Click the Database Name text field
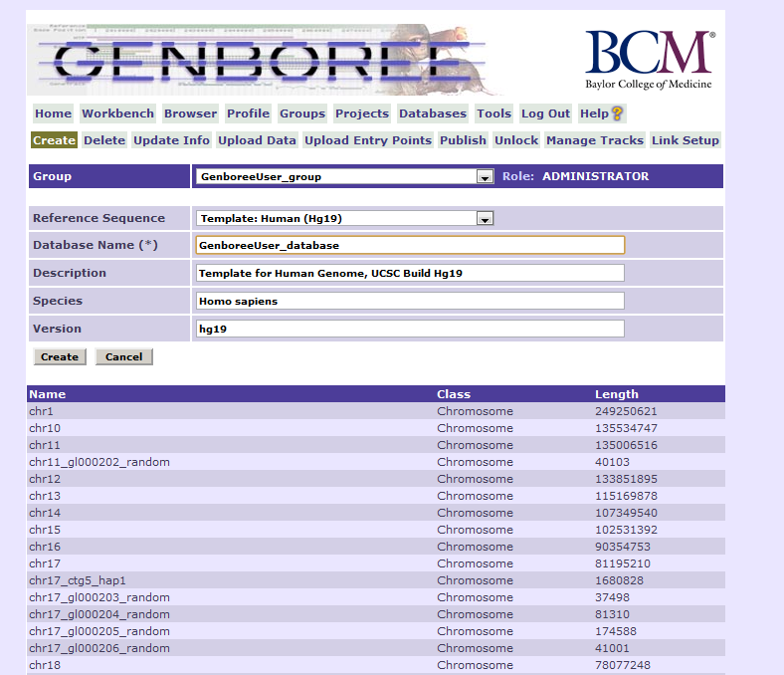 coord(410,245)
